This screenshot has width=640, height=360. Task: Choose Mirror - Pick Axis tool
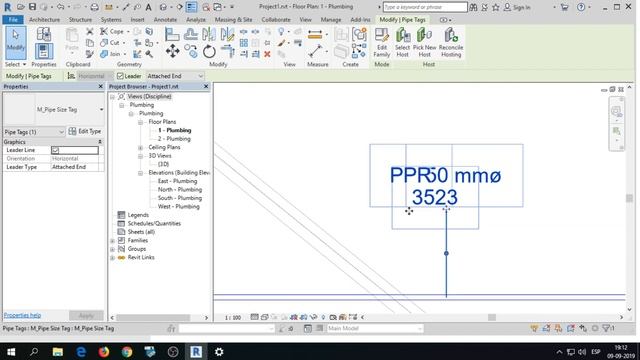click(209, 34)
